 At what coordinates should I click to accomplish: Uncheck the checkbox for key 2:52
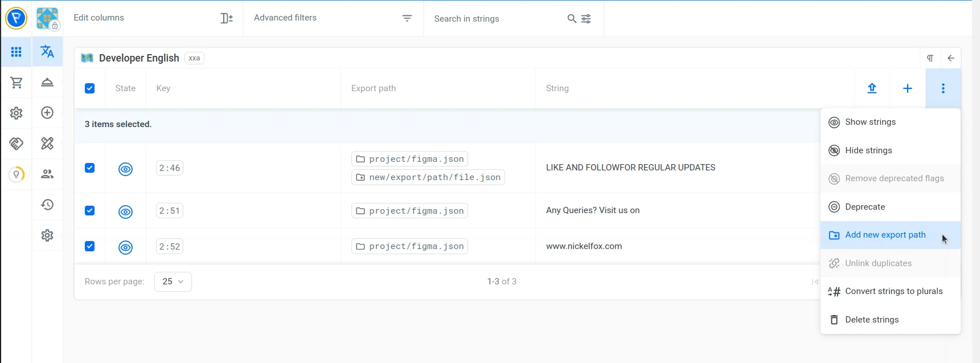coord(90,246)
